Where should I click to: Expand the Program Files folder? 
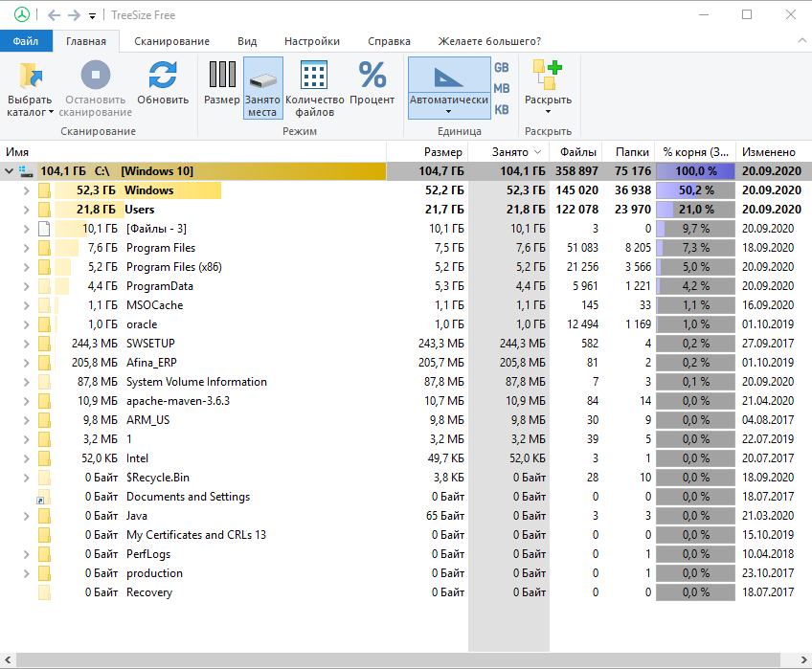pyautogui.click(x=26, y=248)
